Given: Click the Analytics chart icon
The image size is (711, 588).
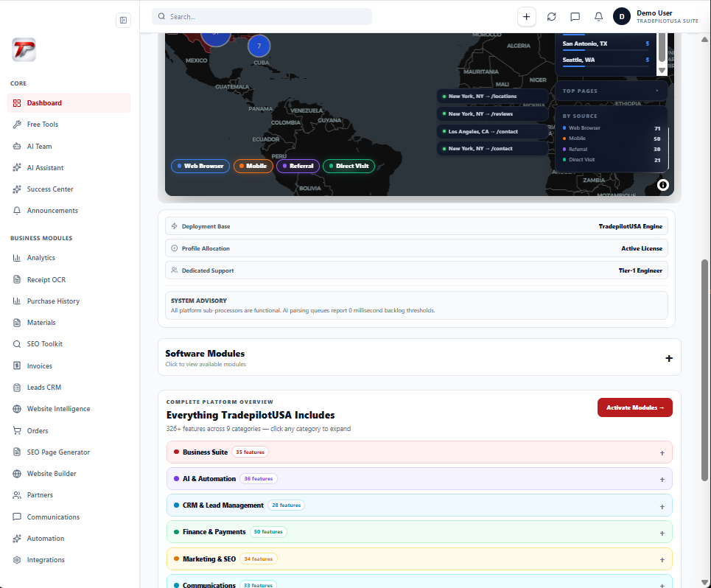Looking at the screenshot, I should (17, 258).
